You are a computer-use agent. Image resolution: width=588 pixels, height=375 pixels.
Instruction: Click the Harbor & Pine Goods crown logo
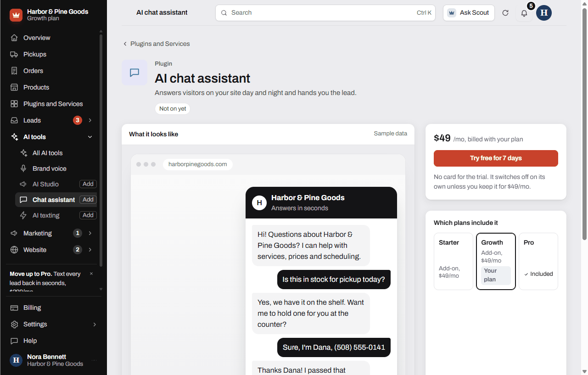pyautogui.click(x=16, y=15)
